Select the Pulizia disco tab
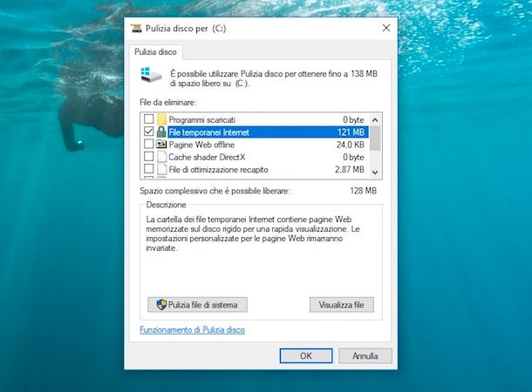This screenshot has height=392, width=532. [x=155, y=52]
